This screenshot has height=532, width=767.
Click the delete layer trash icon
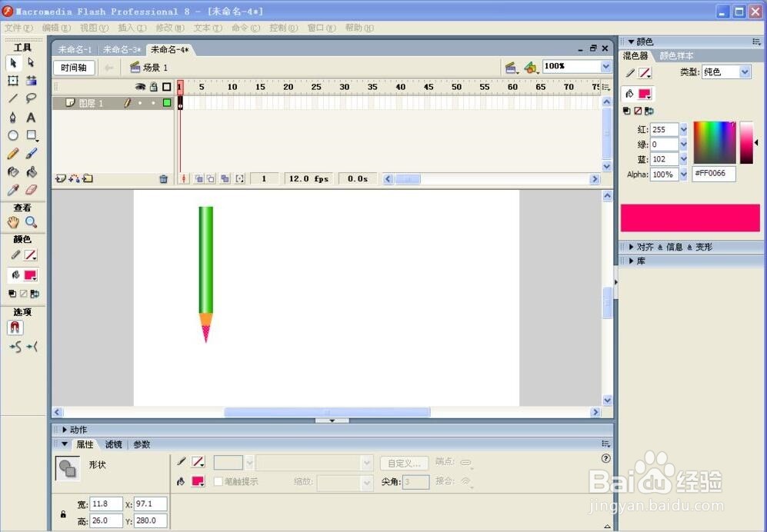[x=163, y=179]
